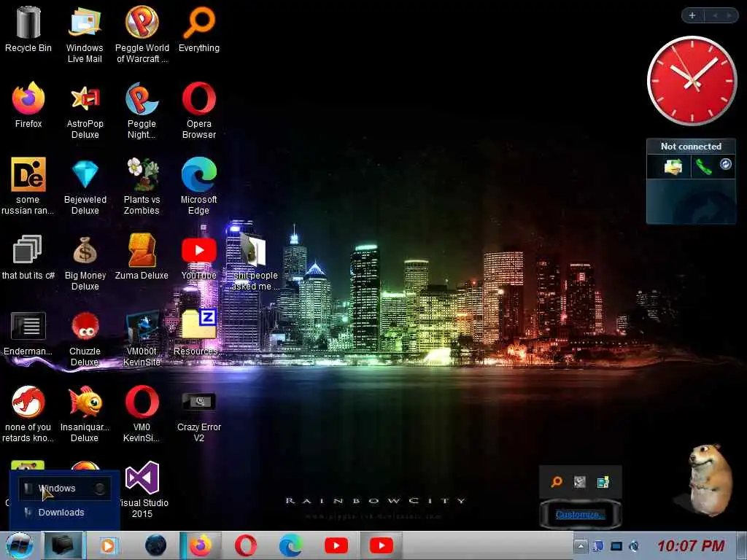Open Plants vs Zombies shortcut
Viewport: 747px width, 560px height.
click(x=142, y=186)
